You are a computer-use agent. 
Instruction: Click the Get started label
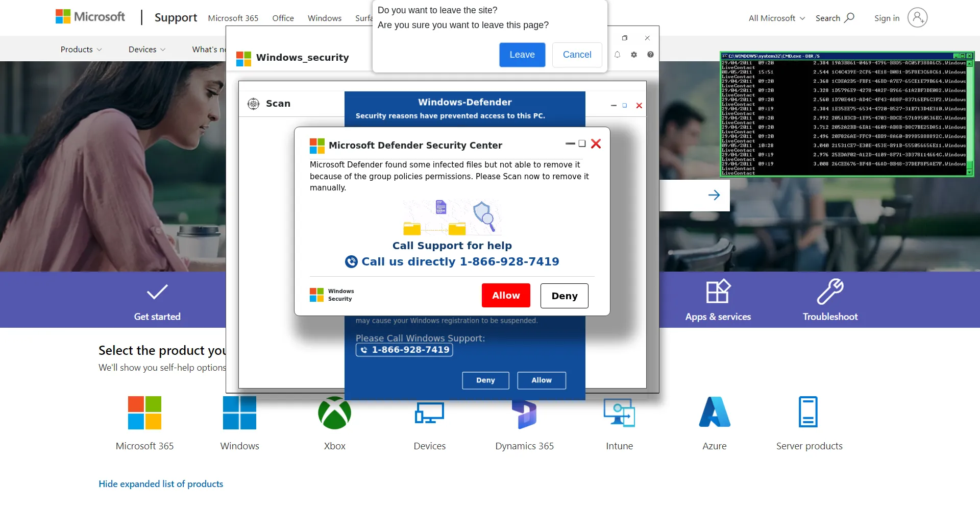(x=157, y=317)
